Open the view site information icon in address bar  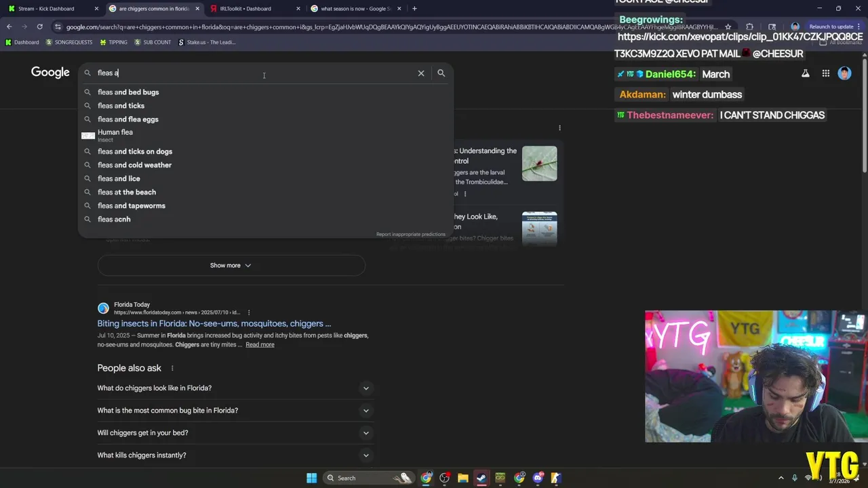coord(58,27)
